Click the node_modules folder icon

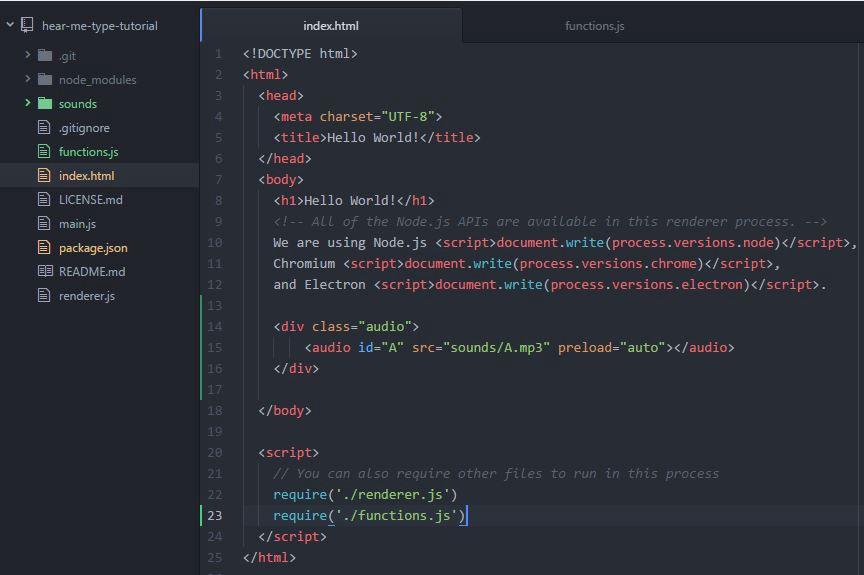point(44,79)
